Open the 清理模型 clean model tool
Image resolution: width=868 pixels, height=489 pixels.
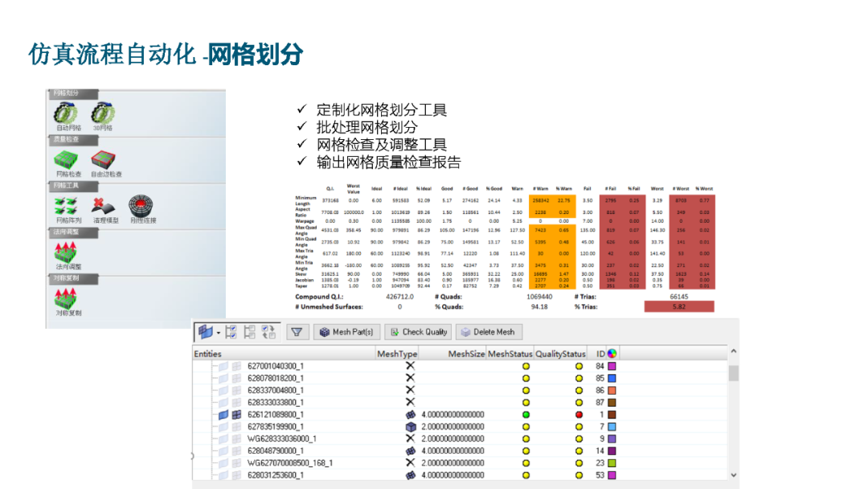(104, 209)
